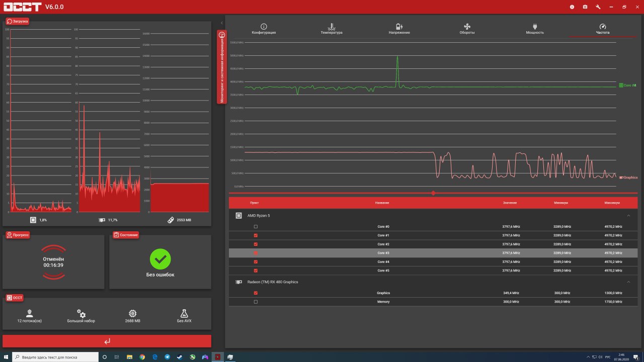Image resolution: width=644 pixels, height=362 pixels.
Task: Click the taskbar clock showing 2:46
Action: (x=622, y=357)
